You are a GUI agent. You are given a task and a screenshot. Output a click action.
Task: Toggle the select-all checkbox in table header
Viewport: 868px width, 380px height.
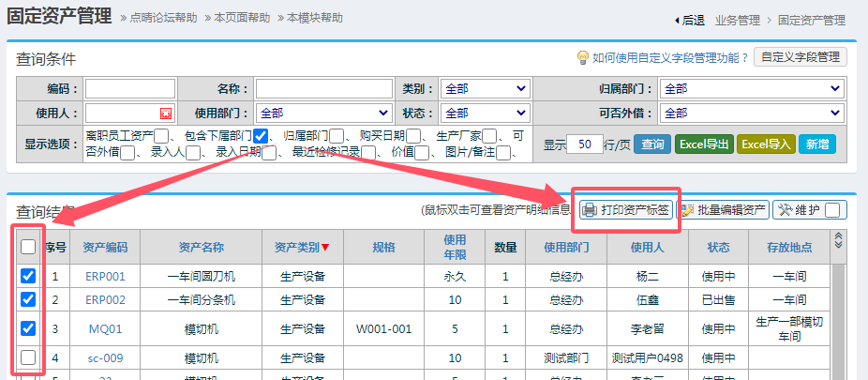[28, 247]
